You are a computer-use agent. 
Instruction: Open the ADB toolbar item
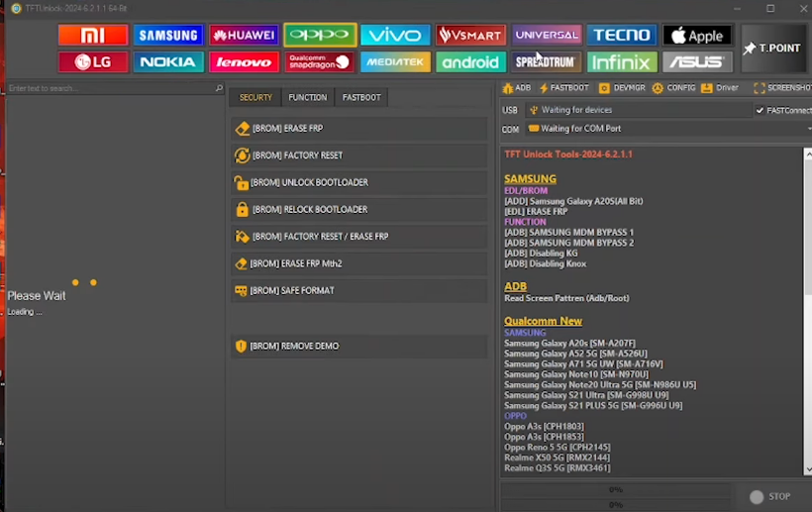(x=517, y=88)
